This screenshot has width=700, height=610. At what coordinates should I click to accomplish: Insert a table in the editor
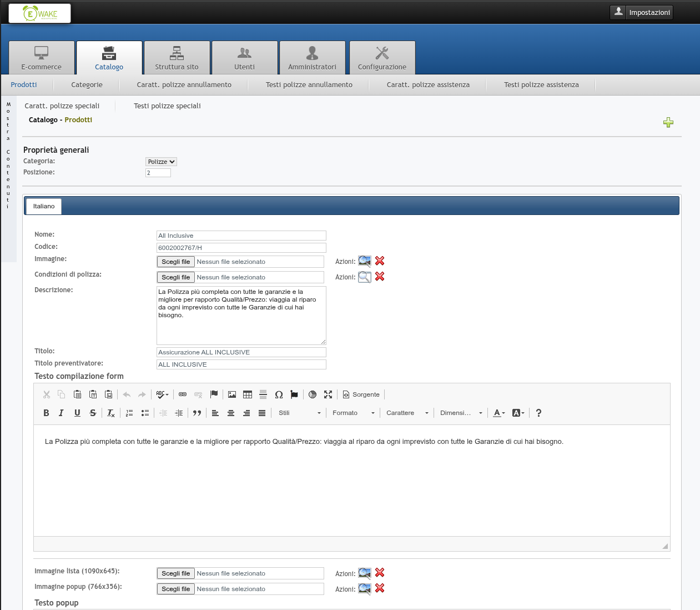click(248, 394)
